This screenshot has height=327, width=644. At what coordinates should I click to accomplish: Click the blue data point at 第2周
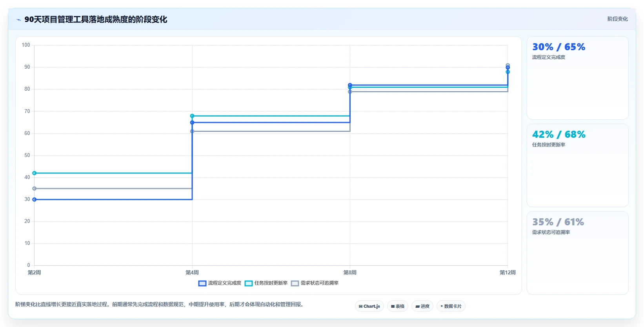tap(35, 199)
